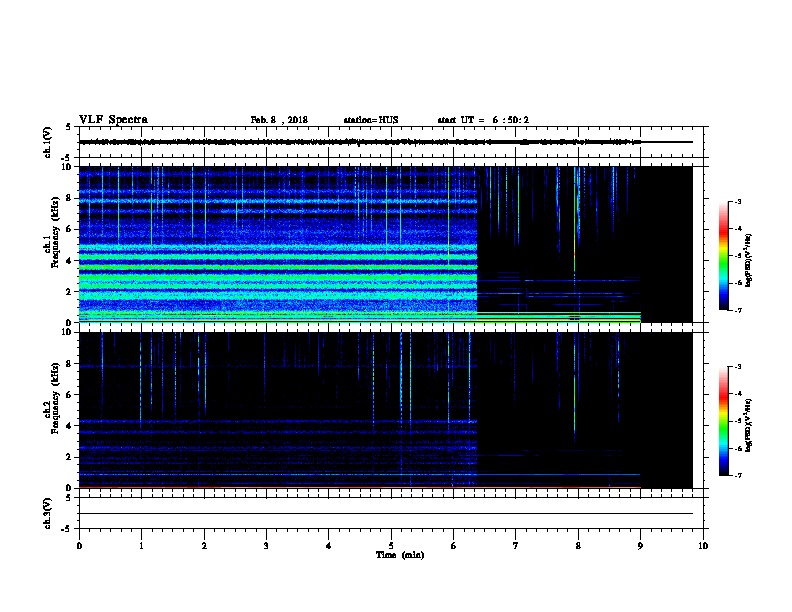792x612 pixels.
Task: Click the "8" kHz tick on ch.1 spectrogram
Action: pyautogui.click(x=69, y=198)
